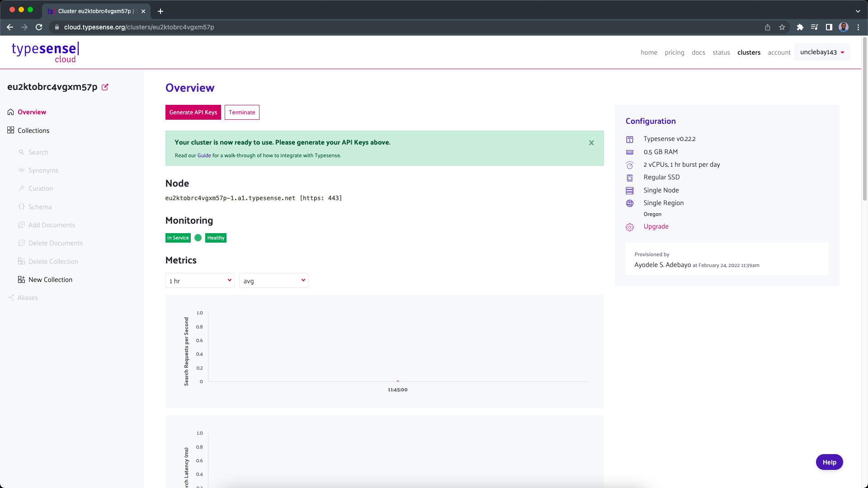Viewport: 868px width, 488px height.
Task: Open the browser side panel icon
Action: click(x=829, y=27)
